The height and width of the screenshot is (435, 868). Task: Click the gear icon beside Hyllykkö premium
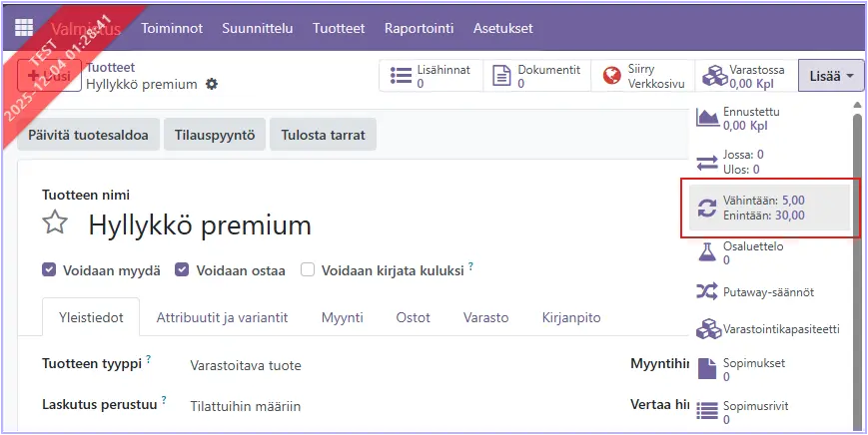[x=211, y=85]
